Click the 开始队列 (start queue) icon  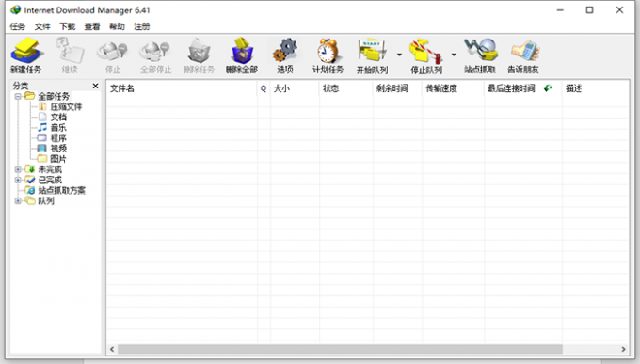click(372, 55)
